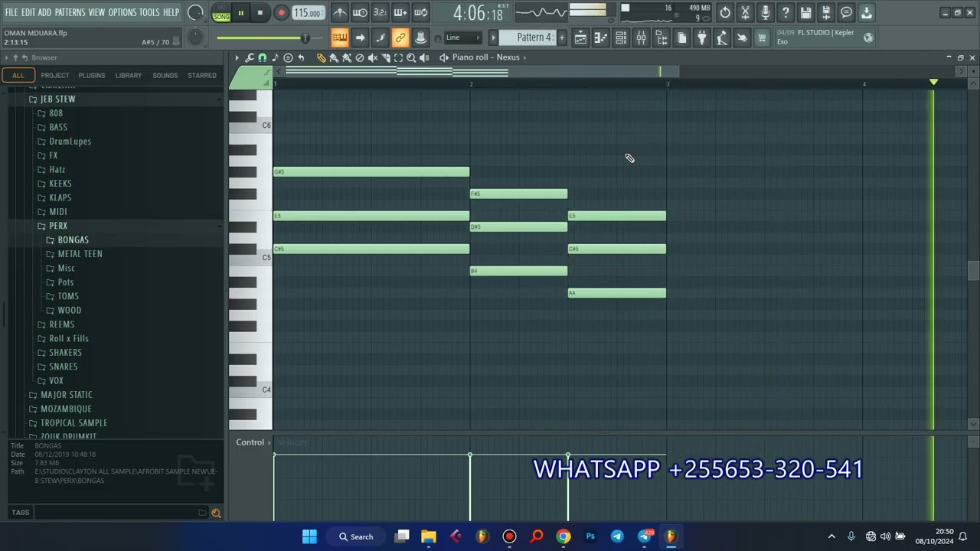Click the red Record button

(281, 13)
